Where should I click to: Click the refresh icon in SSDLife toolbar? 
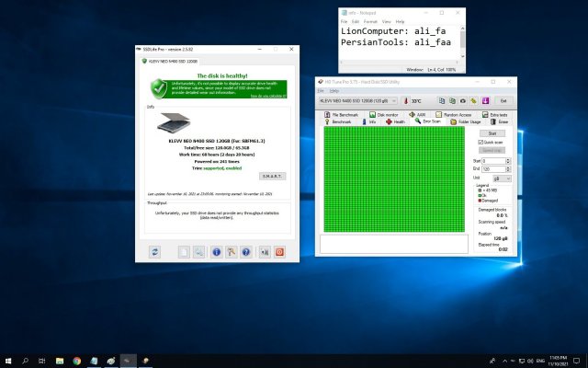tap(156, 250)
